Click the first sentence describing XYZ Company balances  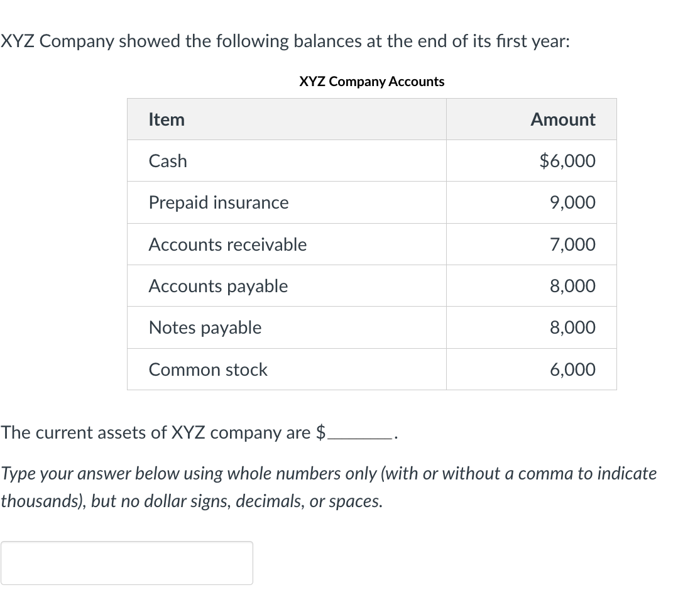coord(285,41)
